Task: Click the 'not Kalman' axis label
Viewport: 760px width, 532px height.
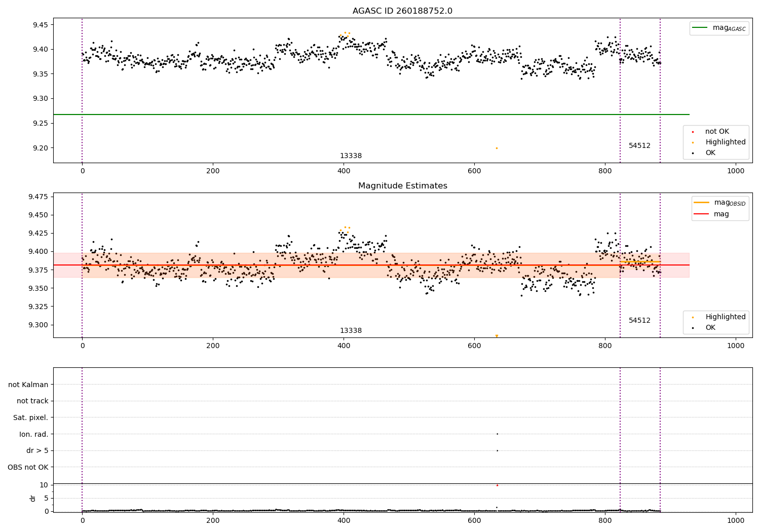Action: [x=28, y=385]
